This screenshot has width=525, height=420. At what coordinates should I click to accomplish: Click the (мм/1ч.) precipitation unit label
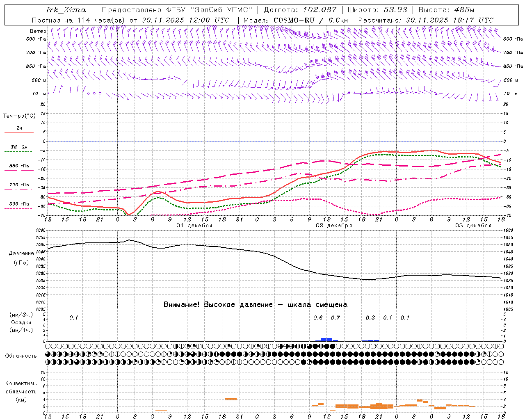(21, 330)
